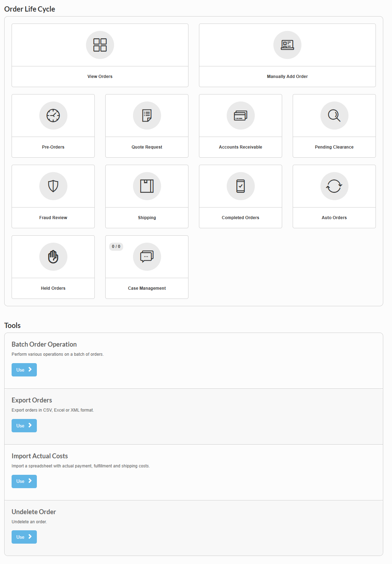
Task: Open the View Orders grid icon
Action: (100, 45)
